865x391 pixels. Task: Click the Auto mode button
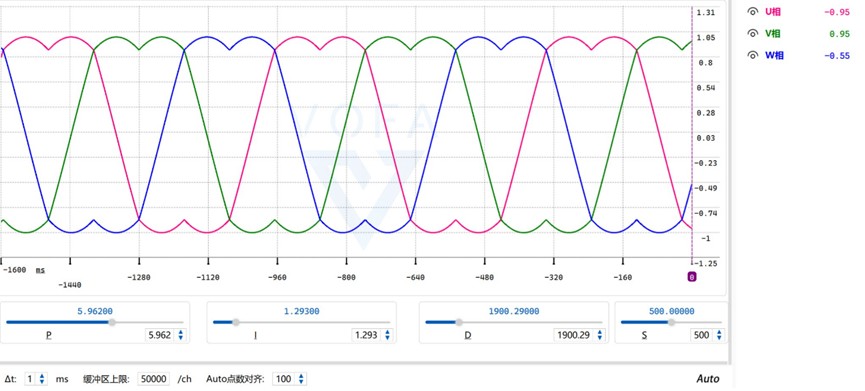pyautogui.click(x=708, y=379)
